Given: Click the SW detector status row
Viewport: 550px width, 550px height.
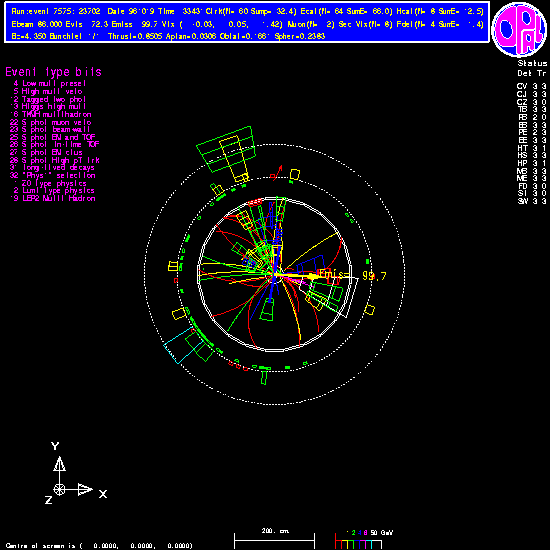Looking at the screenshot, I should 531,201.
